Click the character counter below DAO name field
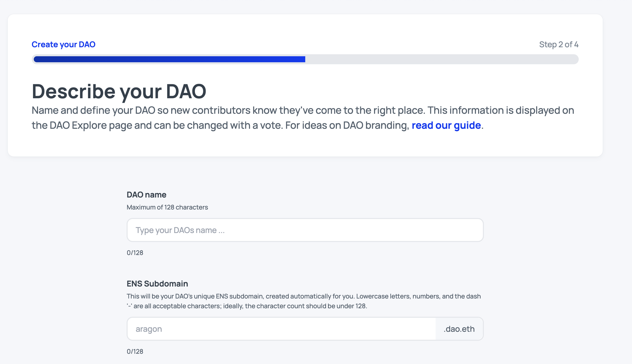This screenshot has width=632, height=364. click(135, 253)
